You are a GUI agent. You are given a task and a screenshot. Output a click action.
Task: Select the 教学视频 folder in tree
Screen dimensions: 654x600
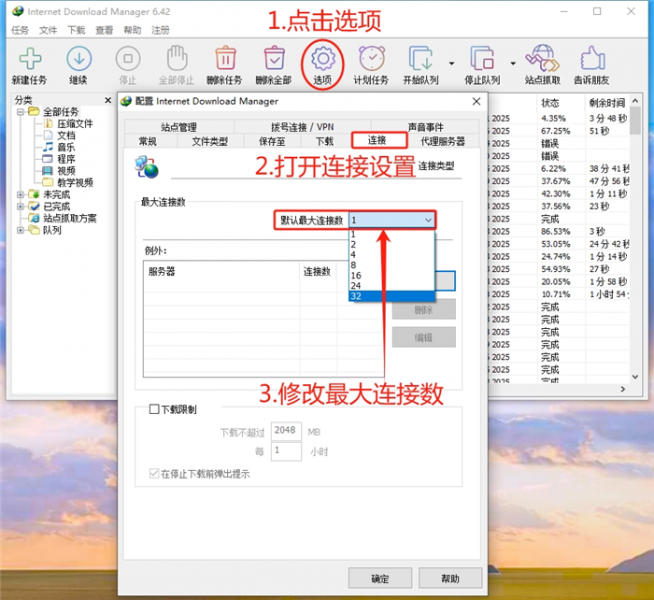[x=75, y=182]
